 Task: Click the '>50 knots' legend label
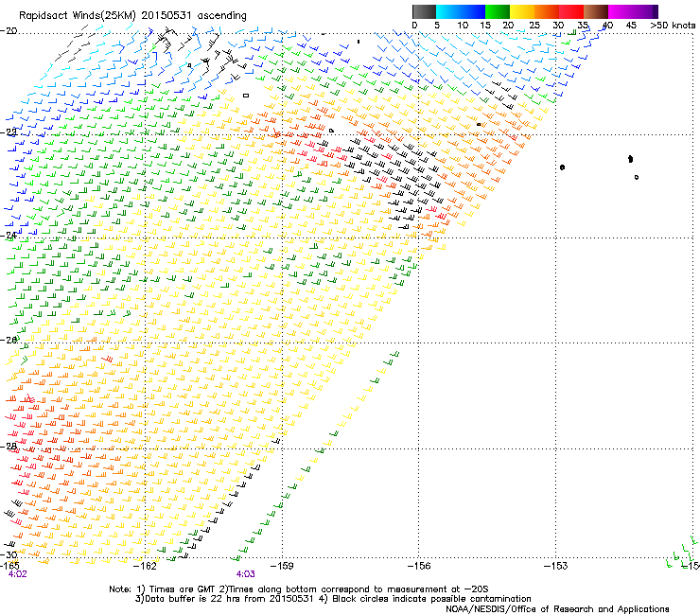[x=673, y=26]
